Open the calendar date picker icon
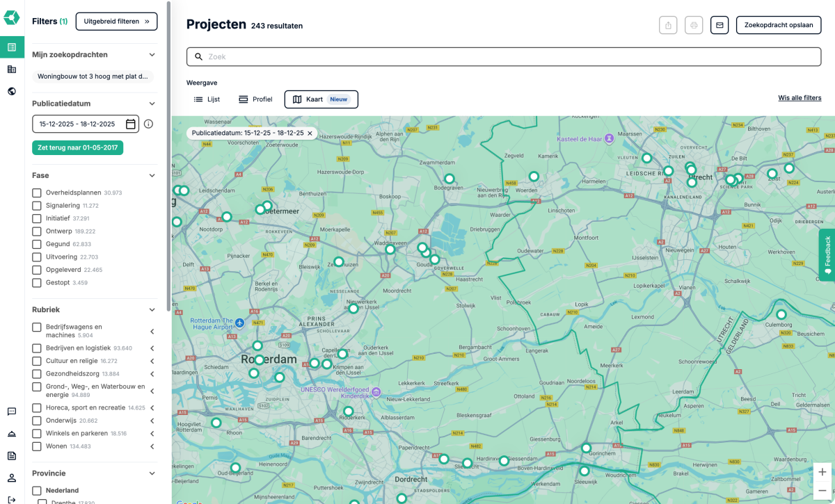This screenshot has width=835, height=504. [130, 124]
